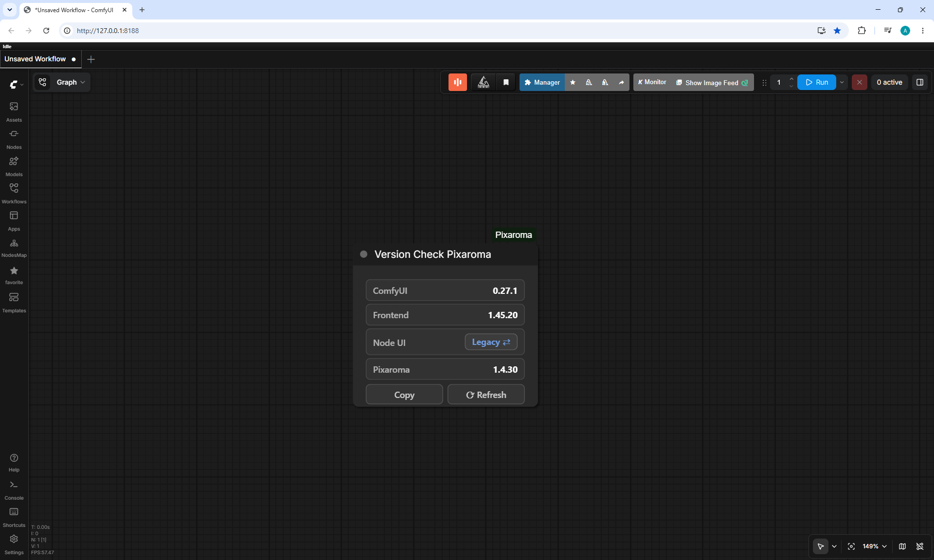Click the Frontend 1.45.20 version row

coord(445,315)
